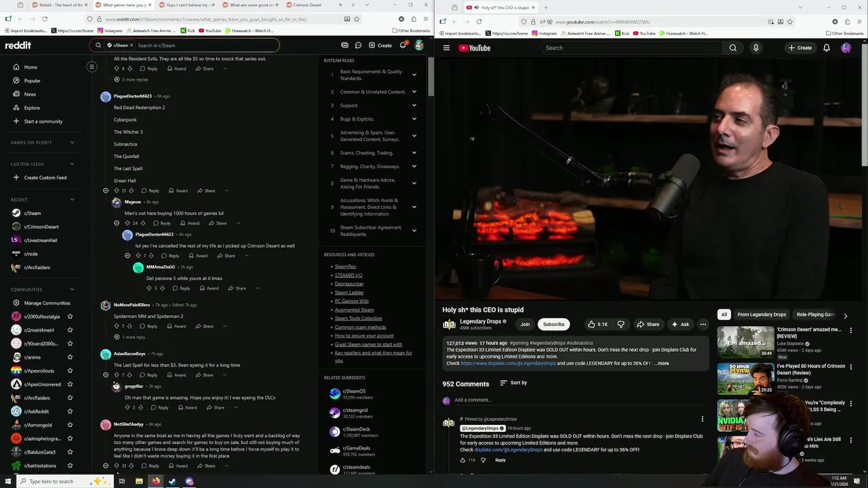Start YouTube voice search microphone
The image size is (868, 488).
point(755,47)
